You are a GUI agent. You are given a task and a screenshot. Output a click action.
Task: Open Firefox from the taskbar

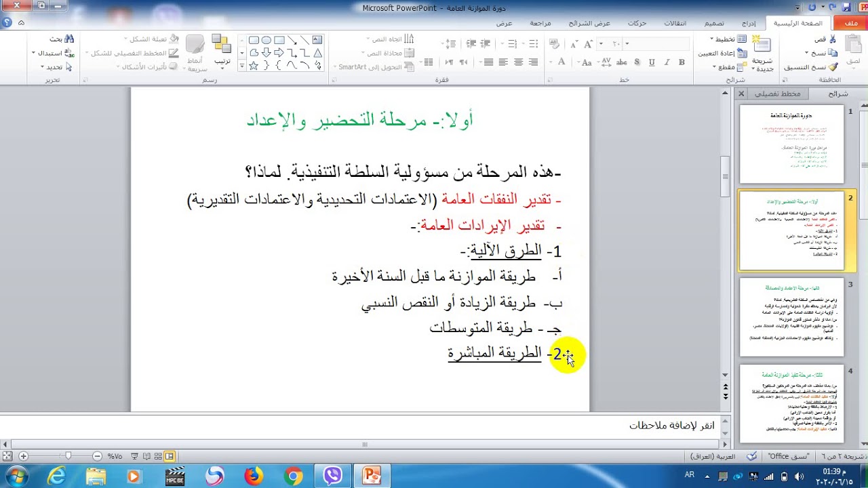pos(254,476)
